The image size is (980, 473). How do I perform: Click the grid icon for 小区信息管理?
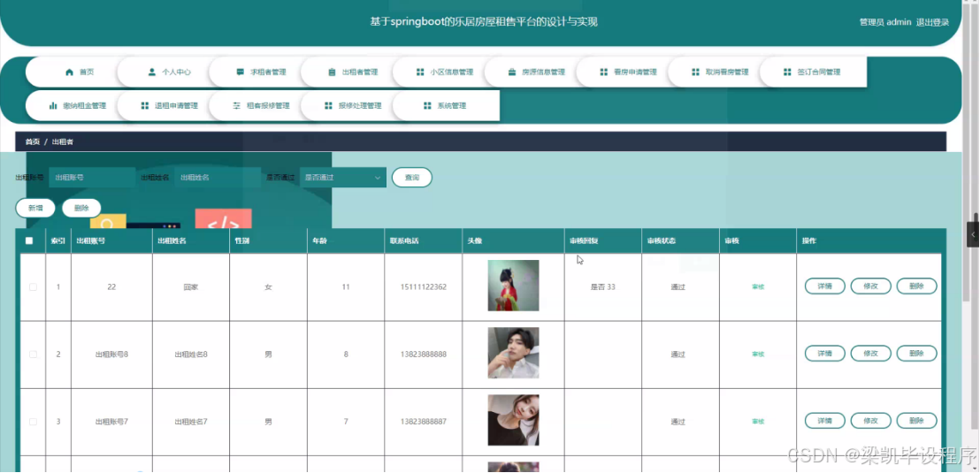420,72
